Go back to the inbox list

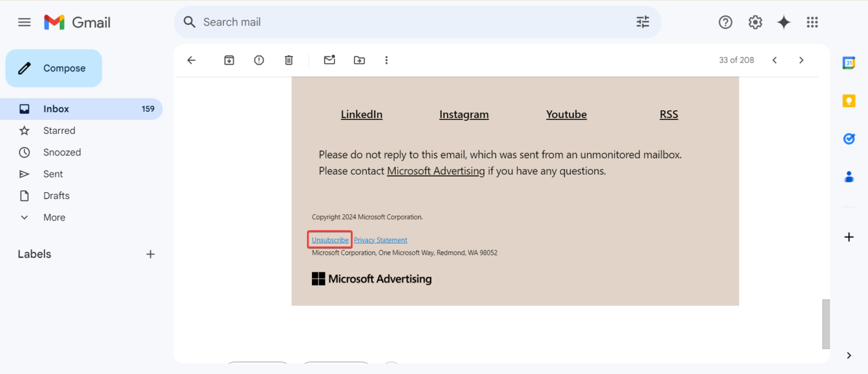click(191, 60)
